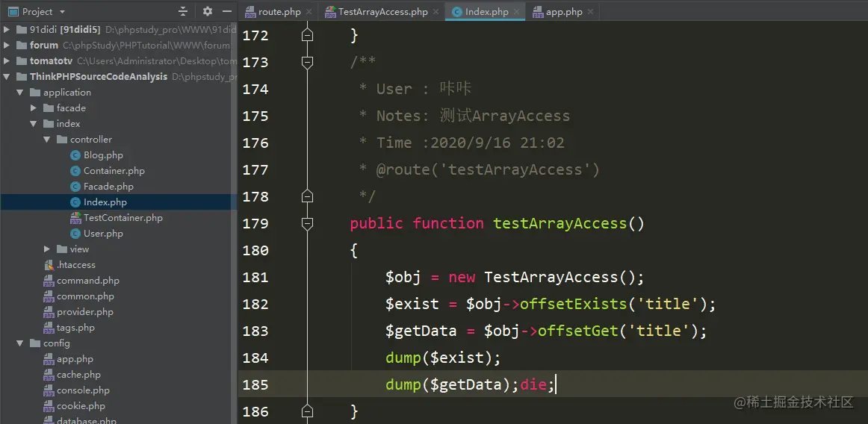868x424 pixels.
Task: Select Container.php in the project tree
Action: [114, 170]
